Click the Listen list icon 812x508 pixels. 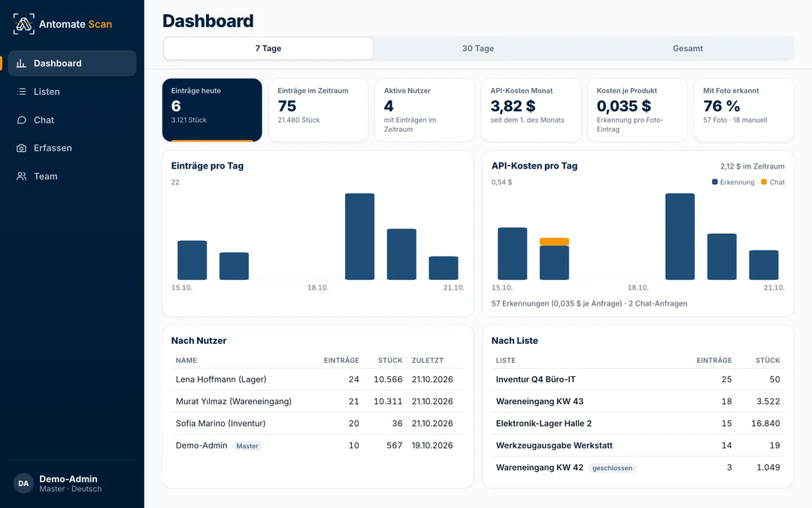[x=21, y=92]
